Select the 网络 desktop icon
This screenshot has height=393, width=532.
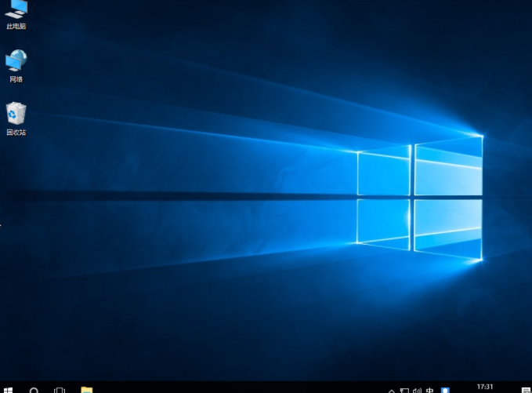coord(16,66)
